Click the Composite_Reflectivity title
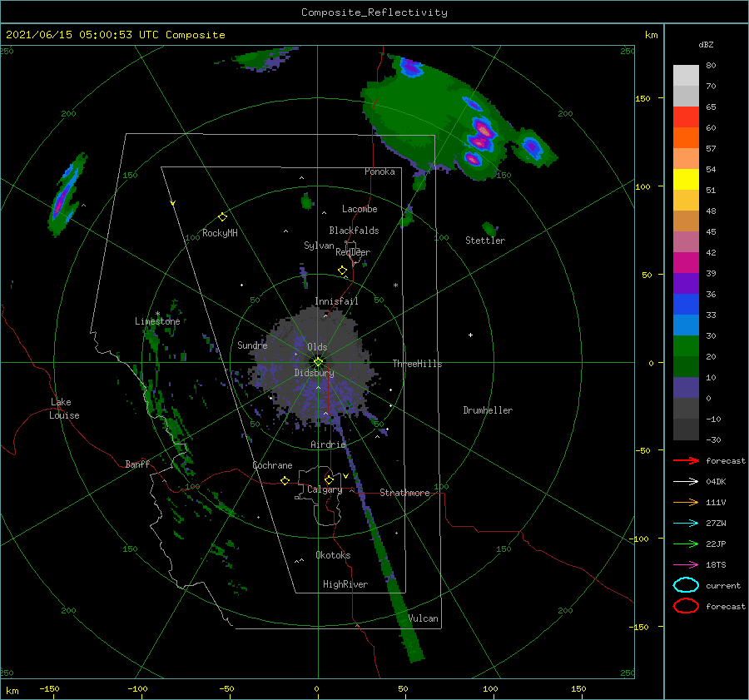Viewport: 749px width, 700px height. (374, 12)
